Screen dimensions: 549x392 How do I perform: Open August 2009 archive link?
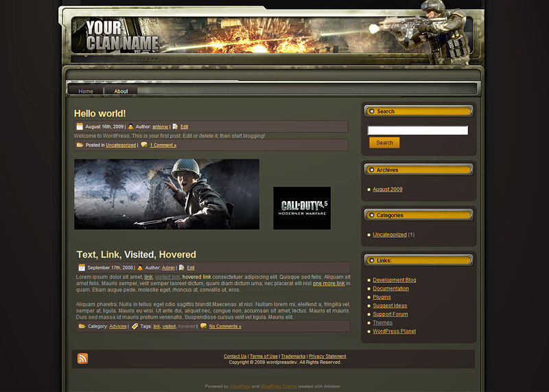pos(388,189)
